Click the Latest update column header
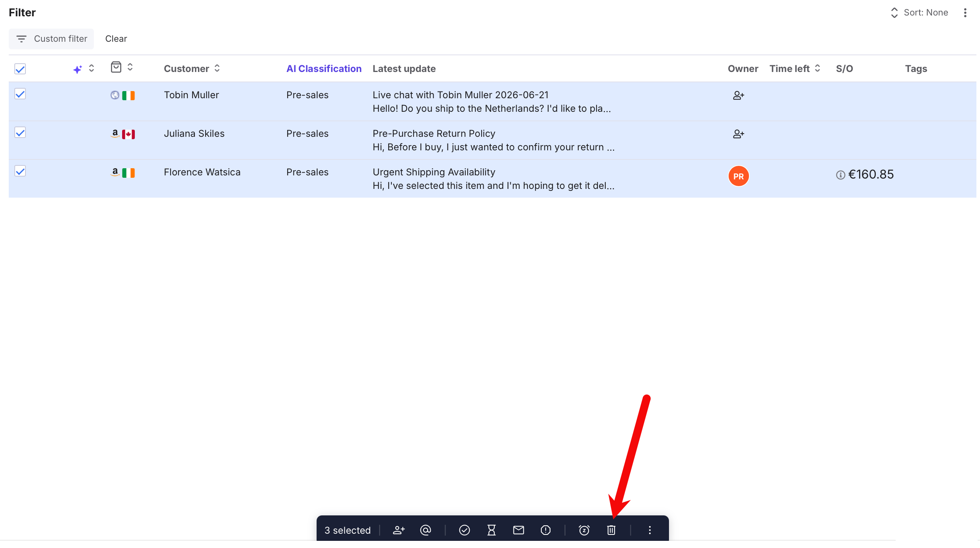Image resolution: width=980 pixels, height=548 pixels. (404, 69)
